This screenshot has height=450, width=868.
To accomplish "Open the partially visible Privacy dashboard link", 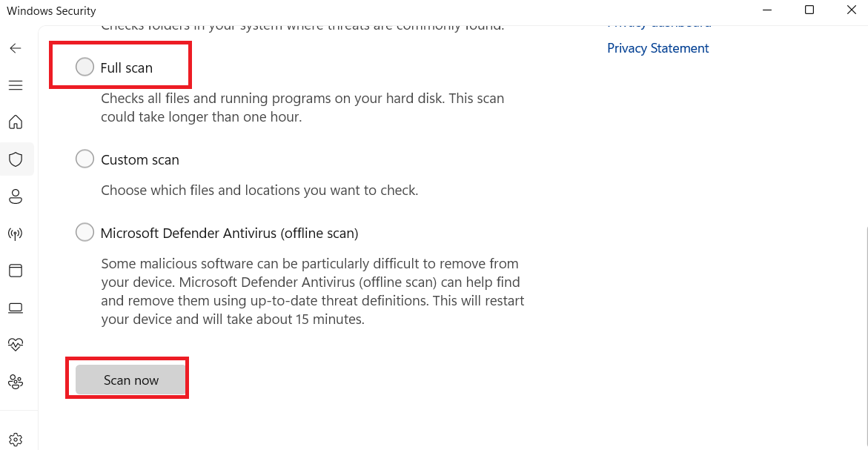I will coord(659,25).
